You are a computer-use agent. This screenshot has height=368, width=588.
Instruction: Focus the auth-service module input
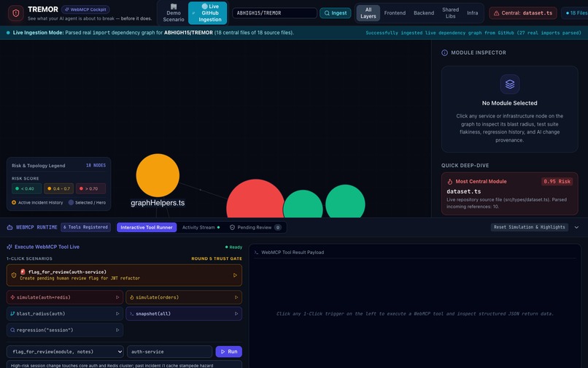169,351
